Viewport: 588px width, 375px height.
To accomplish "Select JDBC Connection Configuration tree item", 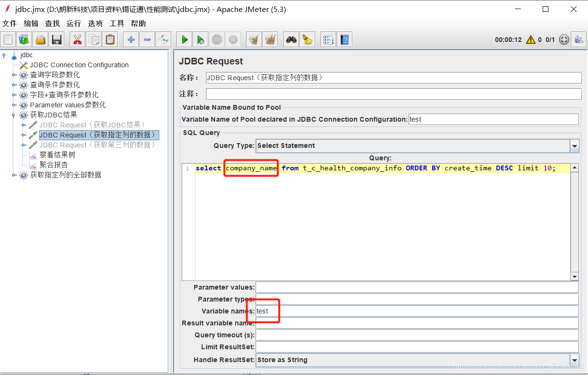I will click(x=79, y=65).
